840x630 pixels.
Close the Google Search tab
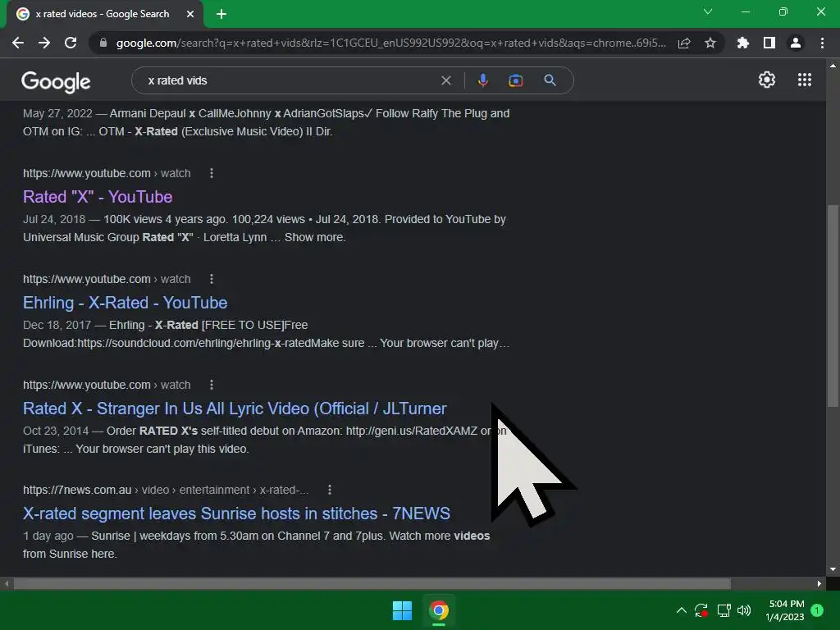[x=190, y=14]
